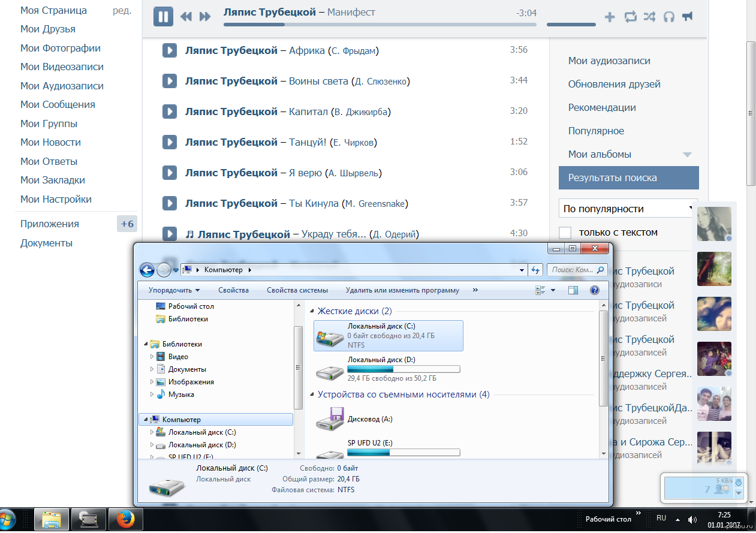Launch Firefox from the taskbar
This screenshot has height=533, width=756.
tap(125, 519)
